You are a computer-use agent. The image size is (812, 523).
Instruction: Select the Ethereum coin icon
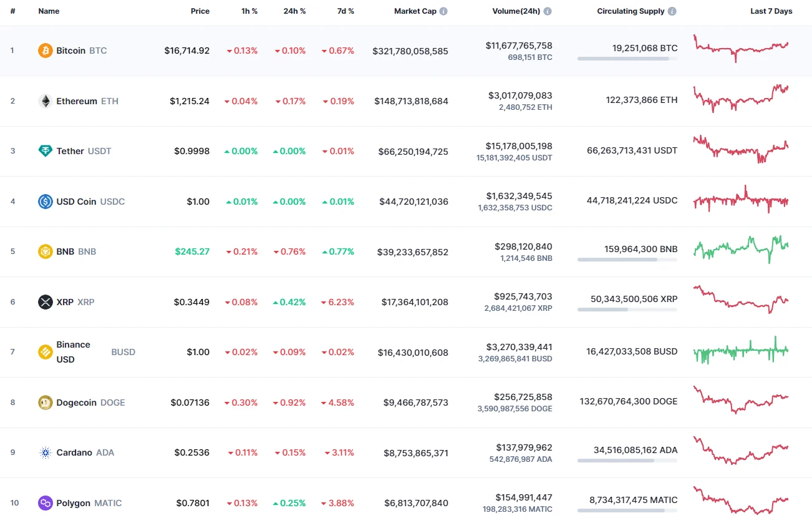point(44,100)
